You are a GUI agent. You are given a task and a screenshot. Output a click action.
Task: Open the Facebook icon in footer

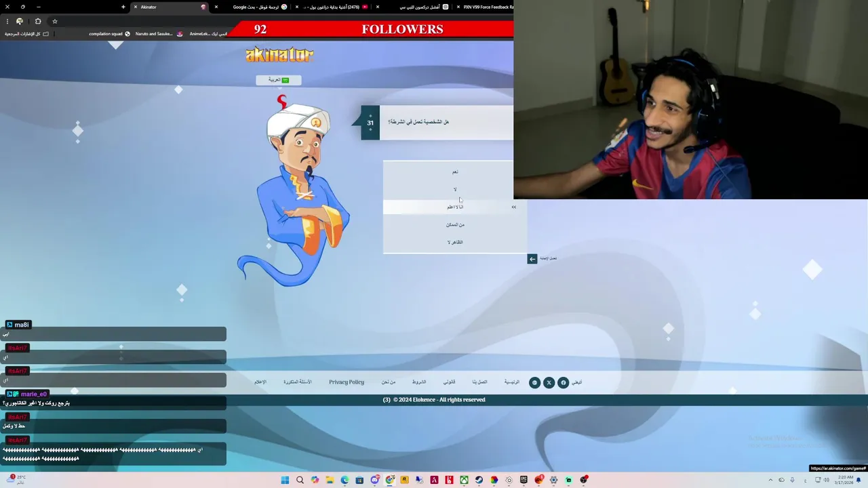[x=563, y=383]
